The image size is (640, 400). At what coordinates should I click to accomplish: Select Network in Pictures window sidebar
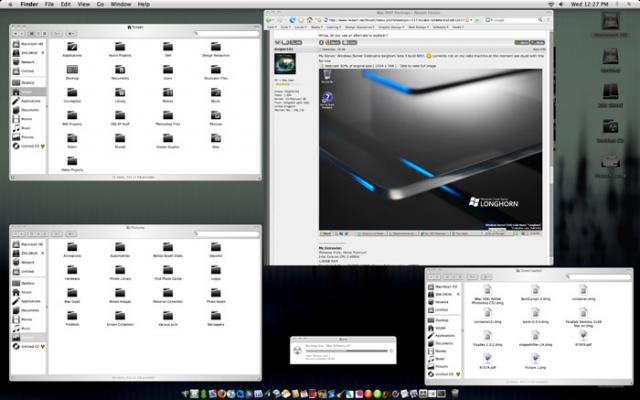tap(28, 262)
